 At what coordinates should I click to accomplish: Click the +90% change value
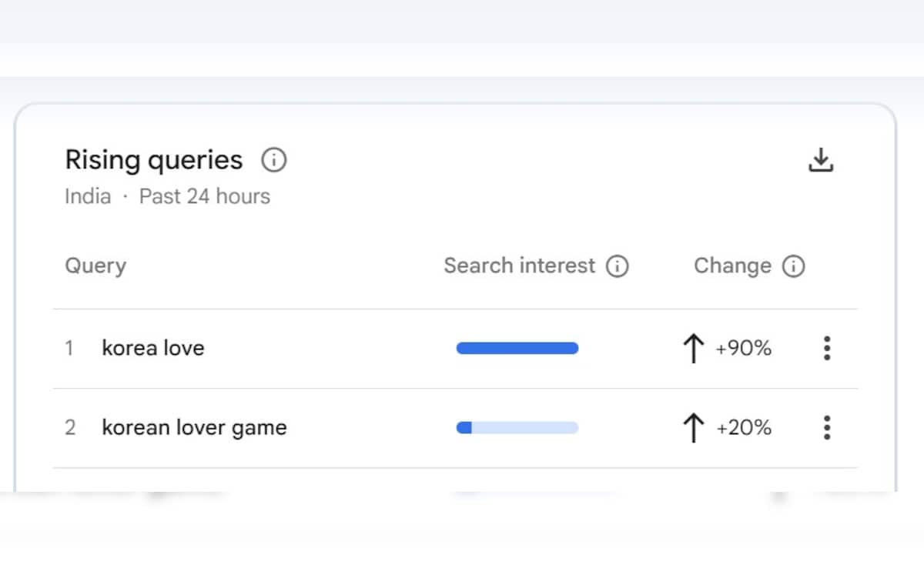743,349
